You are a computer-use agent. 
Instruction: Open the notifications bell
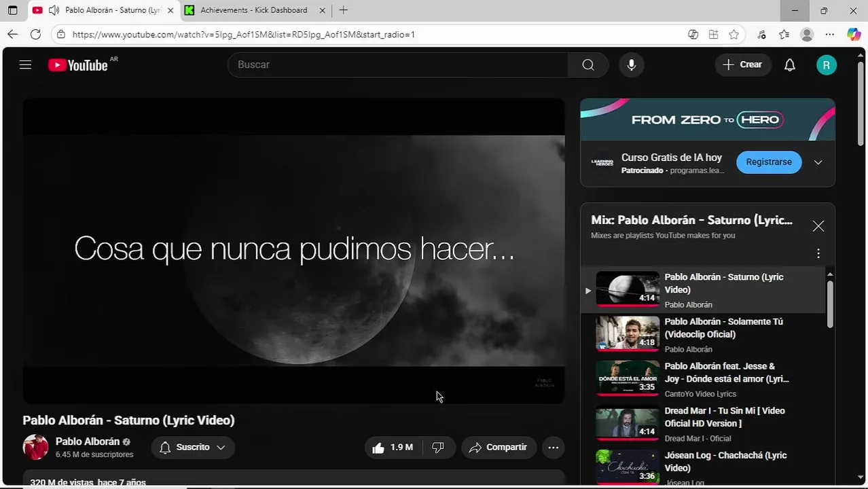coord(789,65)
